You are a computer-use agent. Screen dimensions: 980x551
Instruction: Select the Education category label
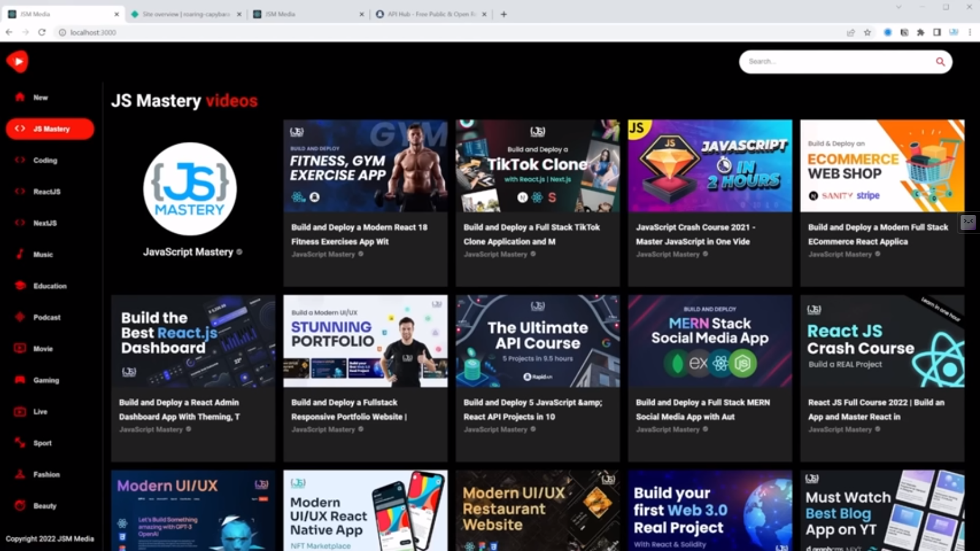tap(50, 286)
